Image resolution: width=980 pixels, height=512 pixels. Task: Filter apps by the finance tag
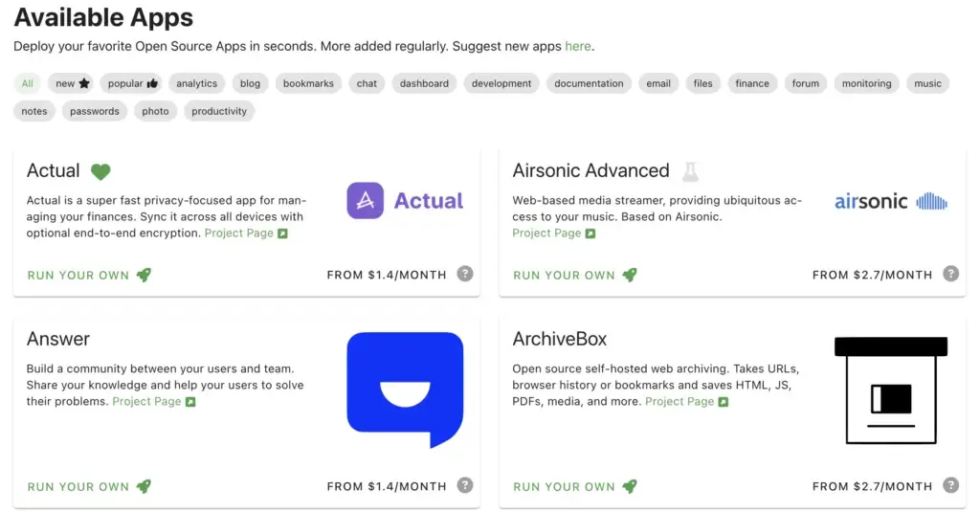pyautogui.click(x=752, y=83)
